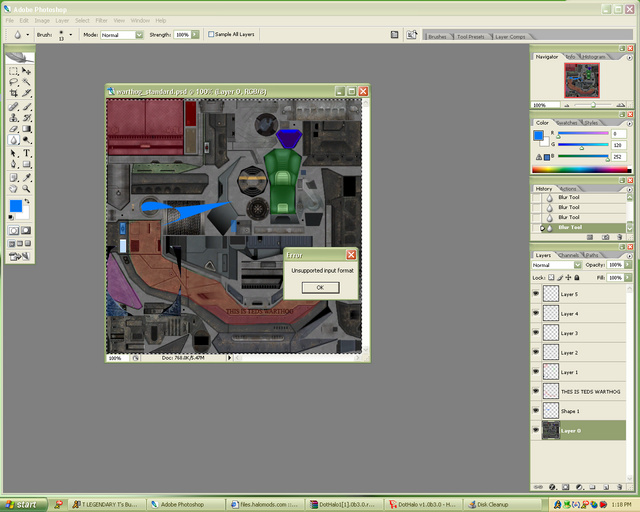Select the Brush tool
This screenshot has height=512, width=640.
pos(26,107)
